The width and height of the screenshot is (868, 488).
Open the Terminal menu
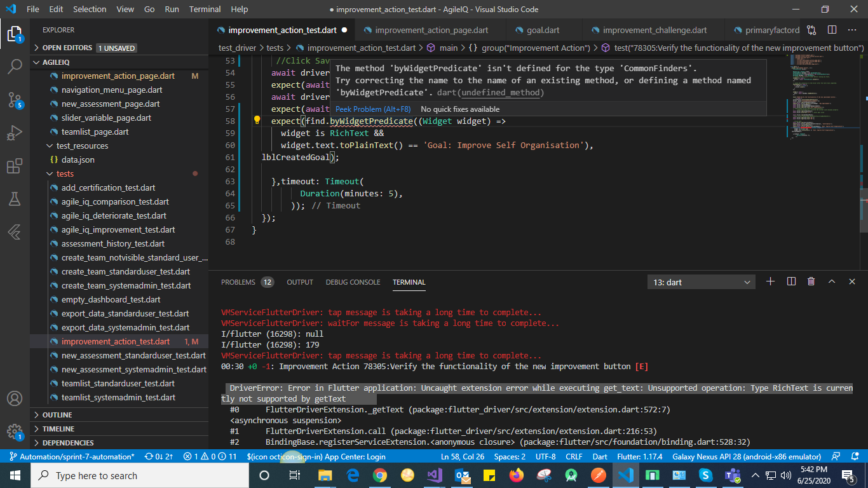[204, 9]
